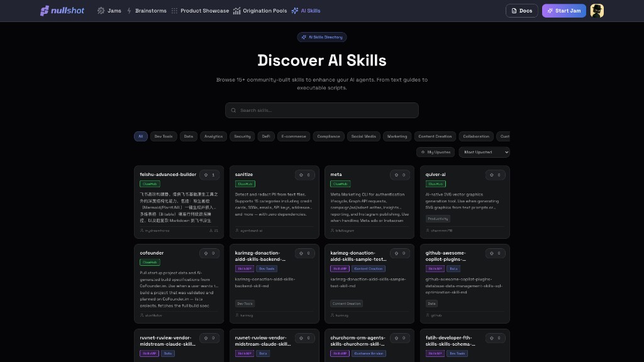Click the Dev Tools tag on fatih-developer card
644x362 pixels.
457,353
